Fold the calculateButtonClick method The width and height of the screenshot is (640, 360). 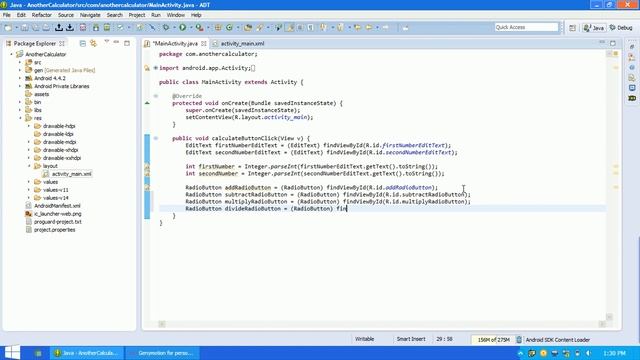pyautogui.click(x=156, y=138)
